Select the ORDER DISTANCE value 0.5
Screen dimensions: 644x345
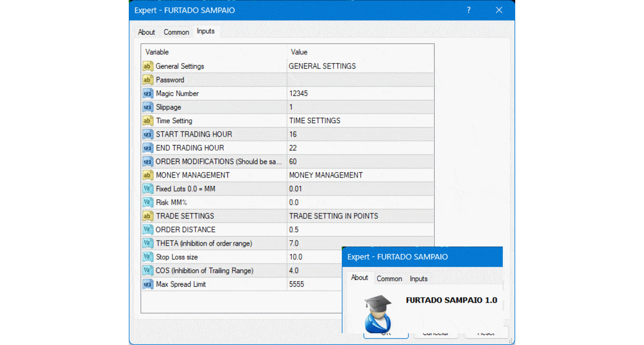pyautogui.click(x=294, y=230)
